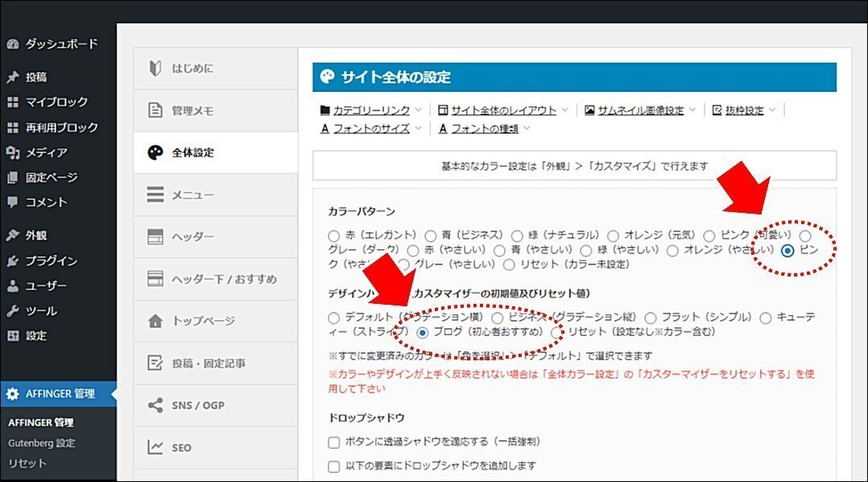Click the edit icon beside 投稿・固定記事
This screenshot has width=868, height=482.
[x=155, y=363]
